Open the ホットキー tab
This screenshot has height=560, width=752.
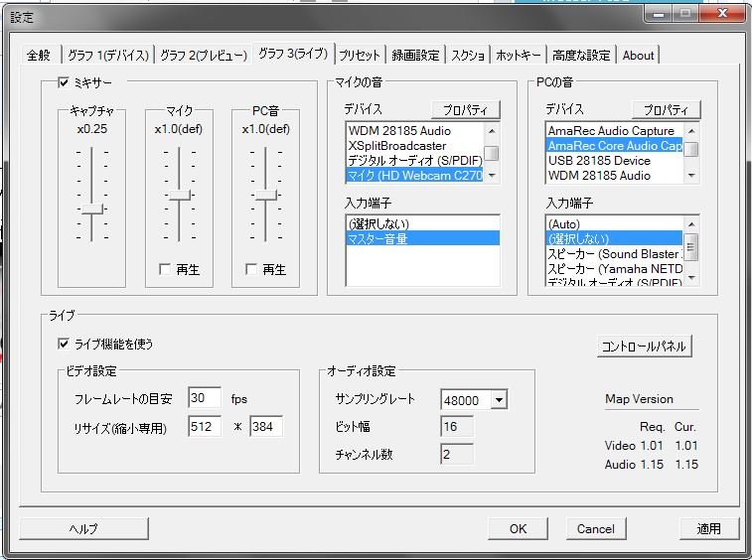(x=518, y=56)
